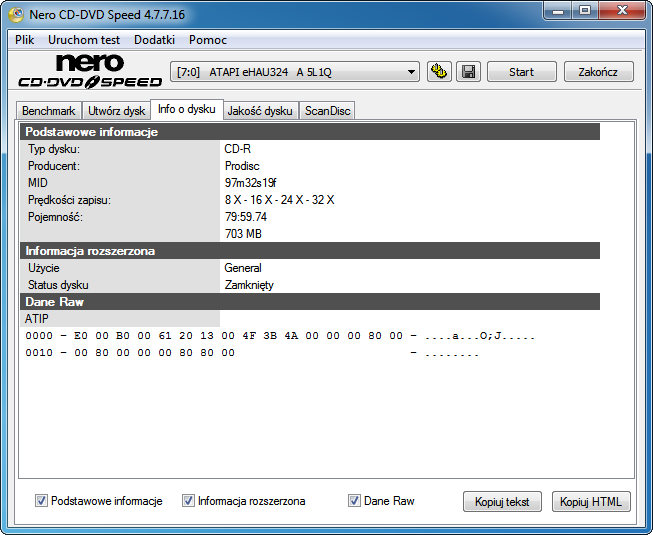Screen dimensions: 653x535
Task: Click the Zakończ button
Action: point(598,72)
